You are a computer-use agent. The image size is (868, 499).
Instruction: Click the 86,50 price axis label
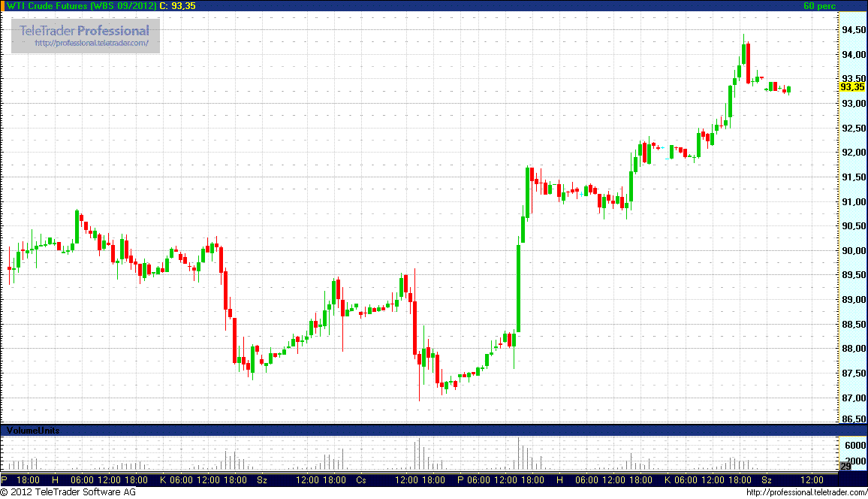853,419
